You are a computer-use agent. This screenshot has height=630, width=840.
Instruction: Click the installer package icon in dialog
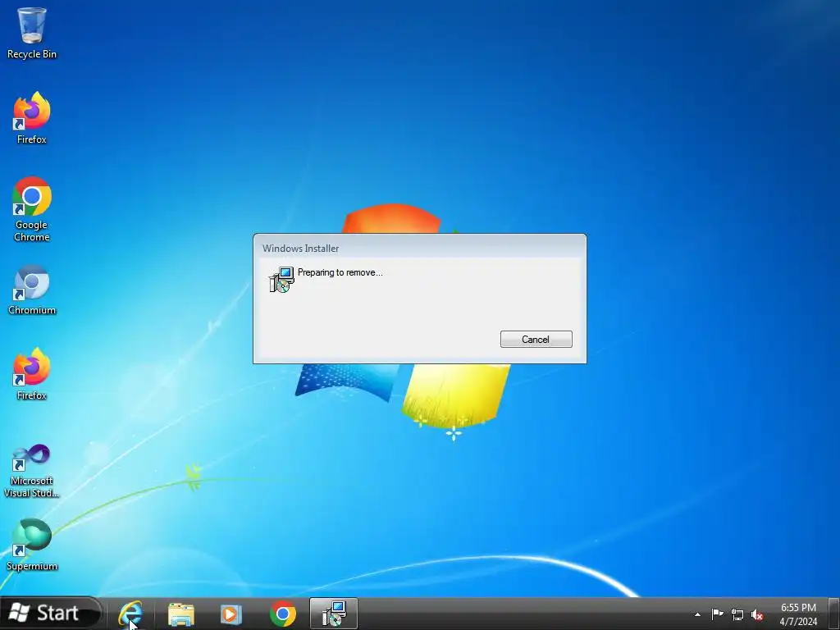pos(282,280)
